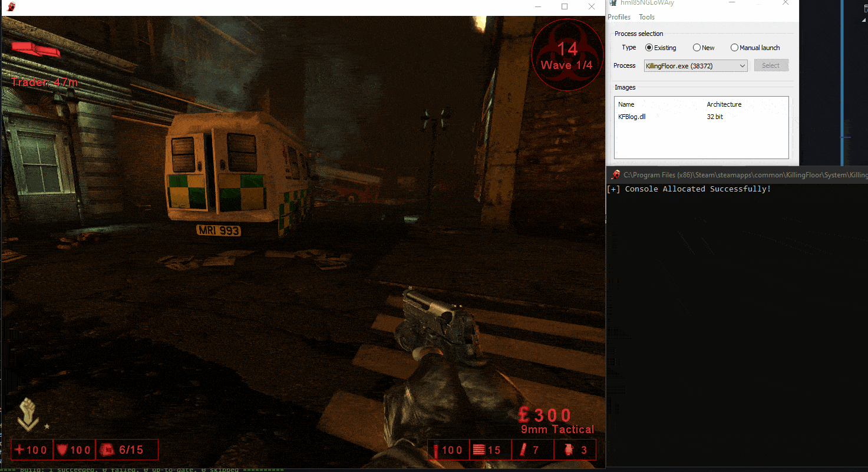
Task: Click the red trader direction marker icon
Action: click(x=35, y=49)
